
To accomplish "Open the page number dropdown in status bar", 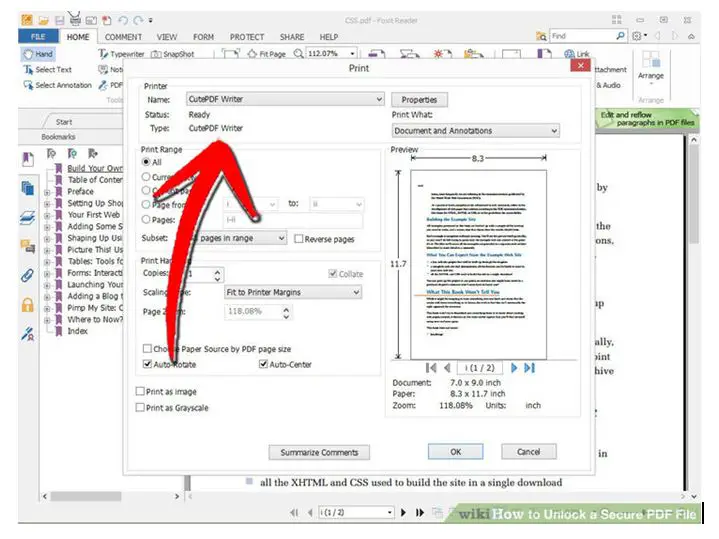I will 389,512.
